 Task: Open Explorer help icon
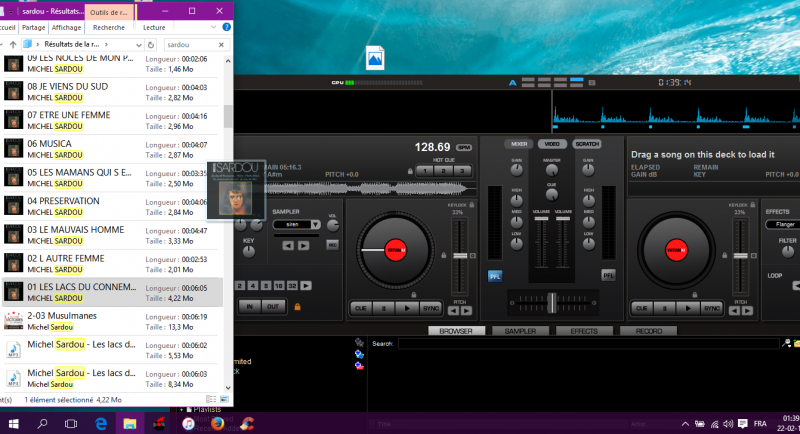(227, 27)
